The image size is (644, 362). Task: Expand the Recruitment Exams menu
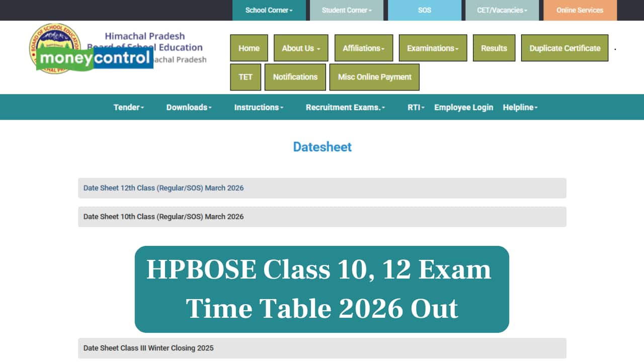click(345, 107)
